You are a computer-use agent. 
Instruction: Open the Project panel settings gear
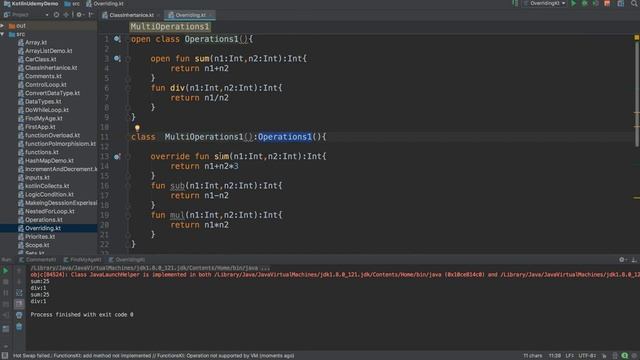click(x=80, y=15)
